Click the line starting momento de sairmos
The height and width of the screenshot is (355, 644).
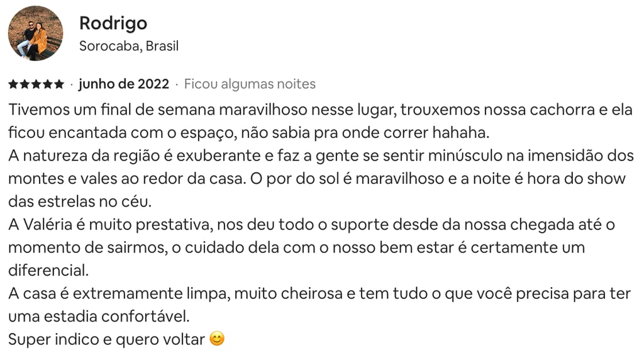pyautogui.click(x=296, y=247)
